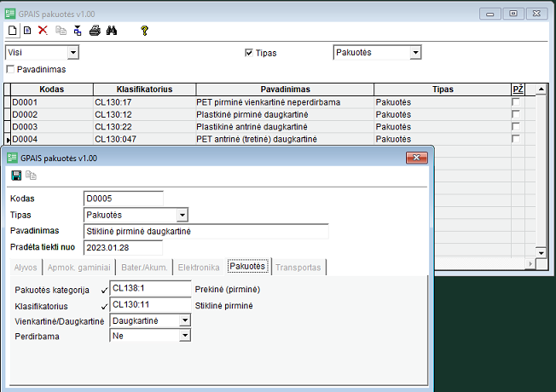Screen dimensions: 556x392
Task: Tick the PŽ checkbox for row D0001
Action: point(515,102)
